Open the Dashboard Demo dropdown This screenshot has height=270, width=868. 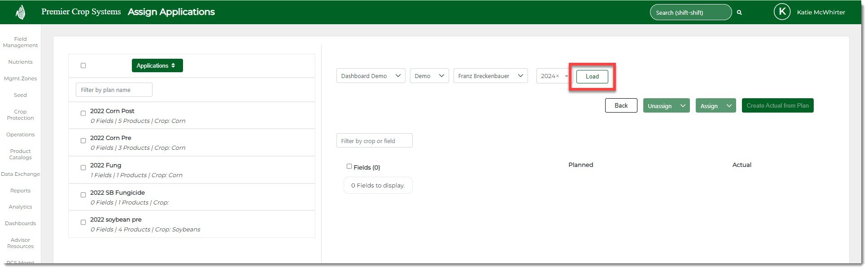371,76
